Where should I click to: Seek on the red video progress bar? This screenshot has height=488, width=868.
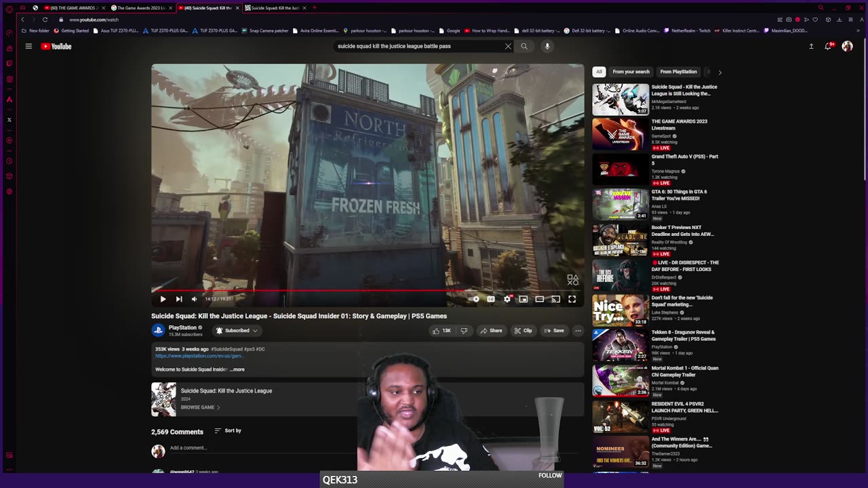click(367, 290)
